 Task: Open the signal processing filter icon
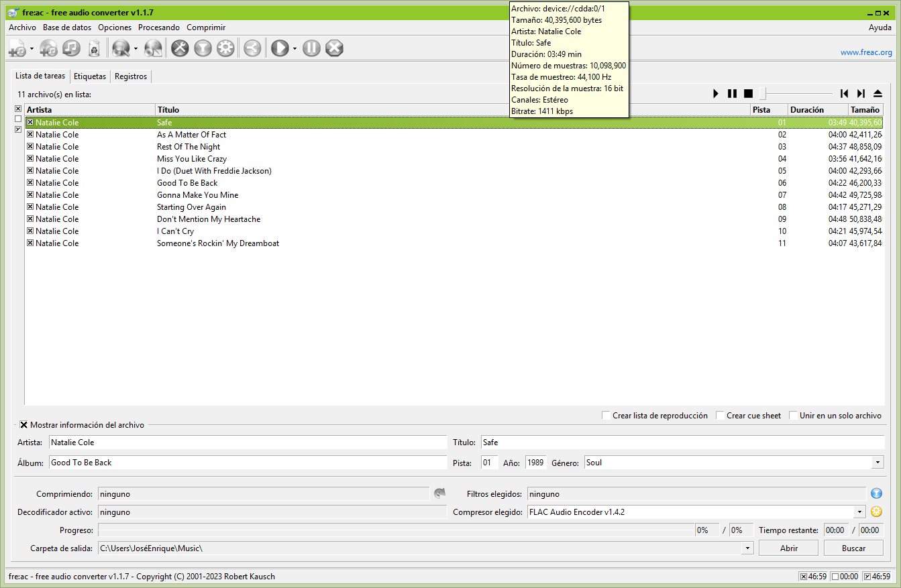[x=203, y=48]
